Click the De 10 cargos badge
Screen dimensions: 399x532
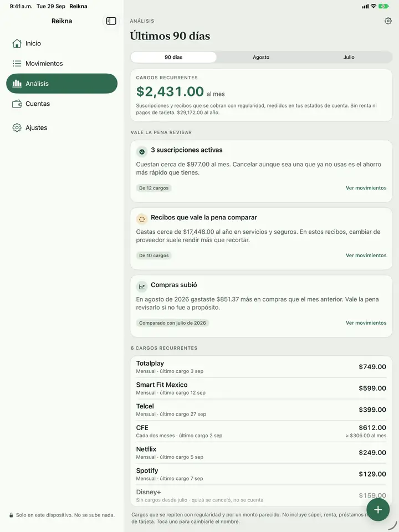point(154,255)
